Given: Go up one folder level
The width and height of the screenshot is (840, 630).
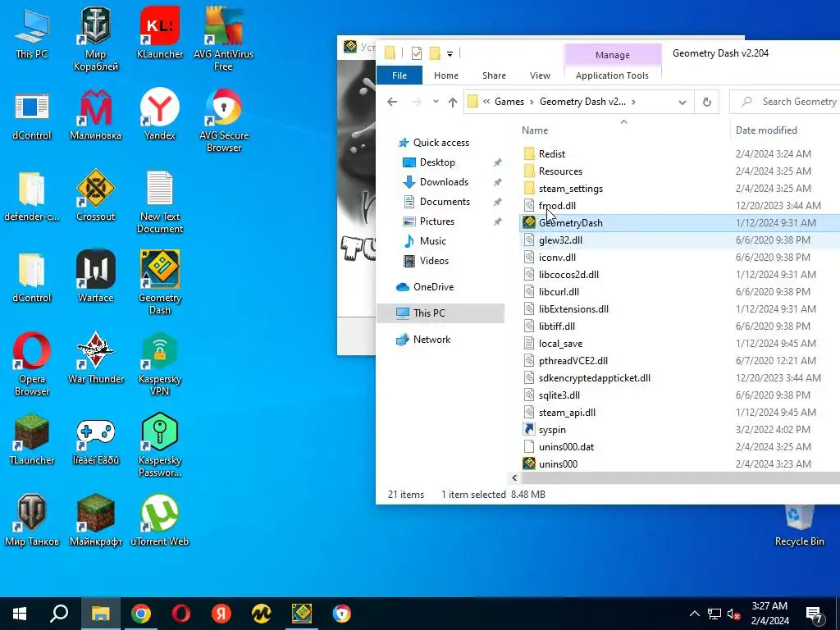Looking at the screenshot, I should pos(453,102).
